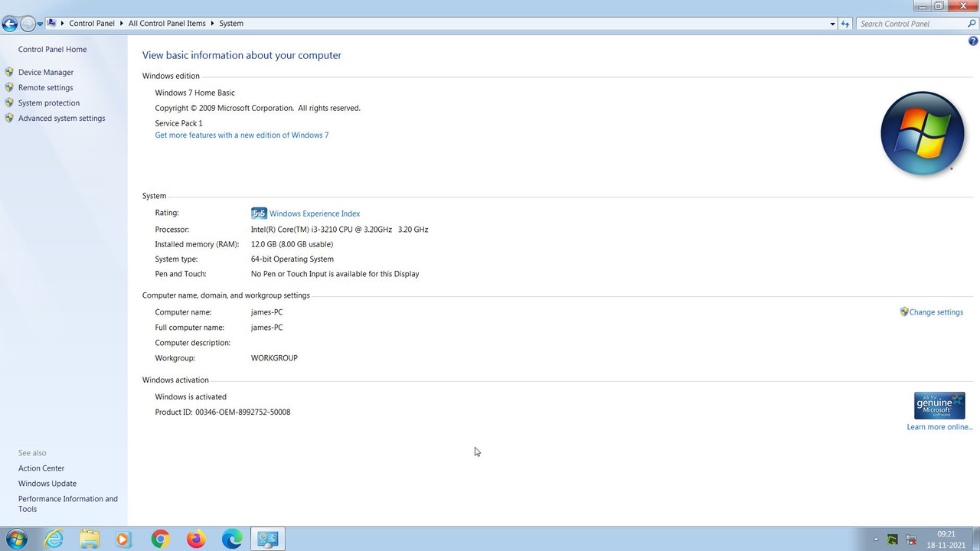The width and height of the screenshot is (980, 551).
Task: Click the computer icon in the address bar
Action: (x=51, y=23)
